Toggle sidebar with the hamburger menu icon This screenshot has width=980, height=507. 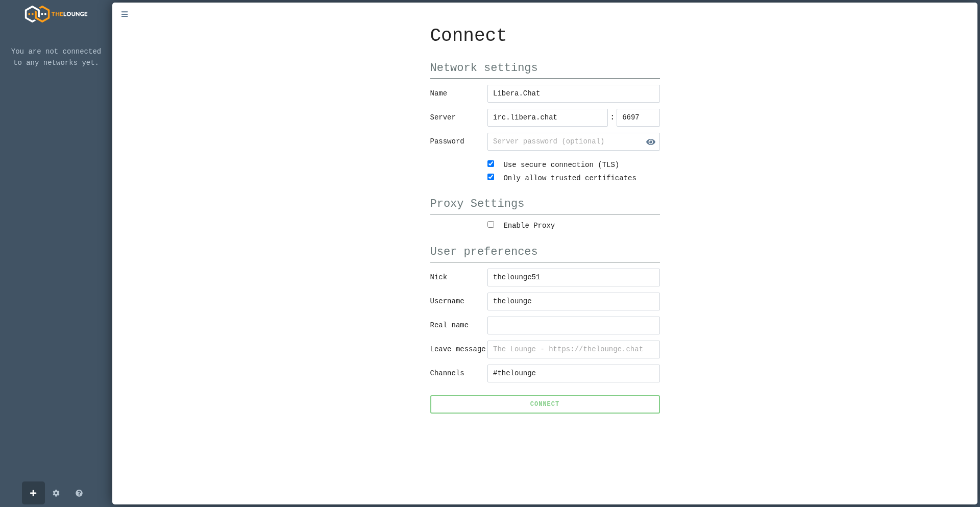click(x=125, y=14)
